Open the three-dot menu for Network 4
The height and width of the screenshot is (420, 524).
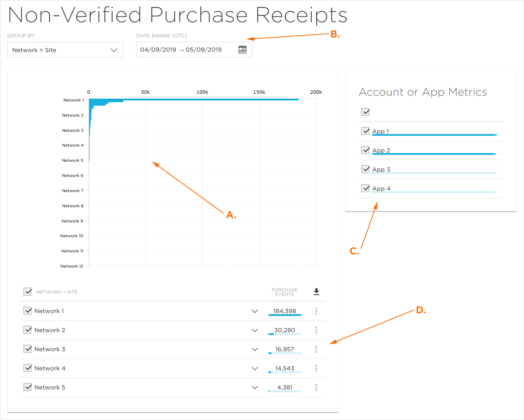coord(316,368)
